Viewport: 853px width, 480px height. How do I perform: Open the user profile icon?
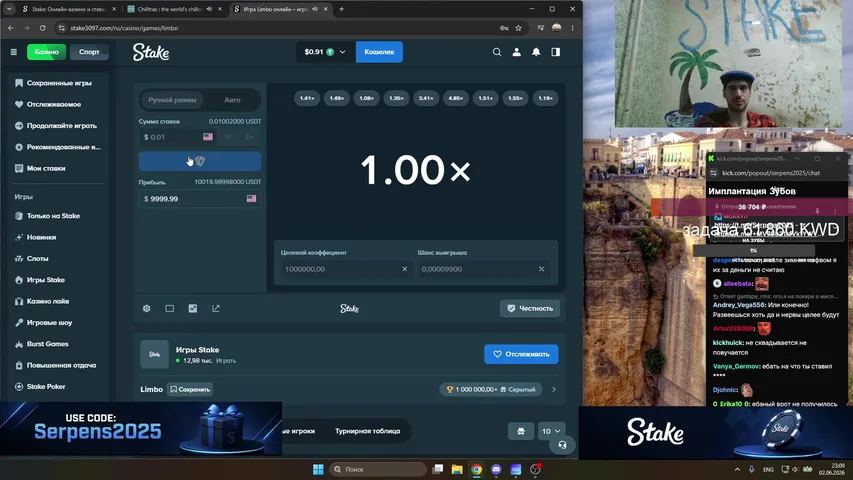coord(516,52)
